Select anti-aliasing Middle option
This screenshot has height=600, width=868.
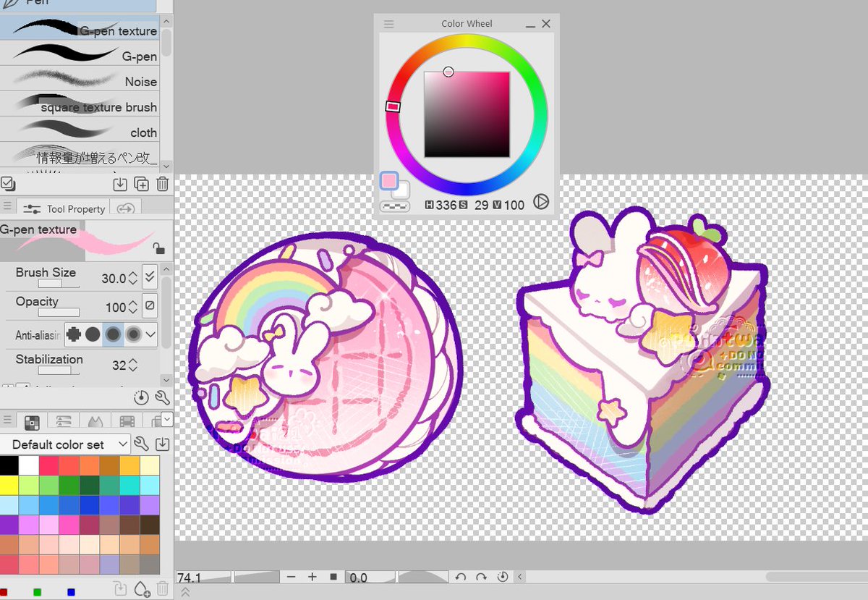click(x=113, y=334)
